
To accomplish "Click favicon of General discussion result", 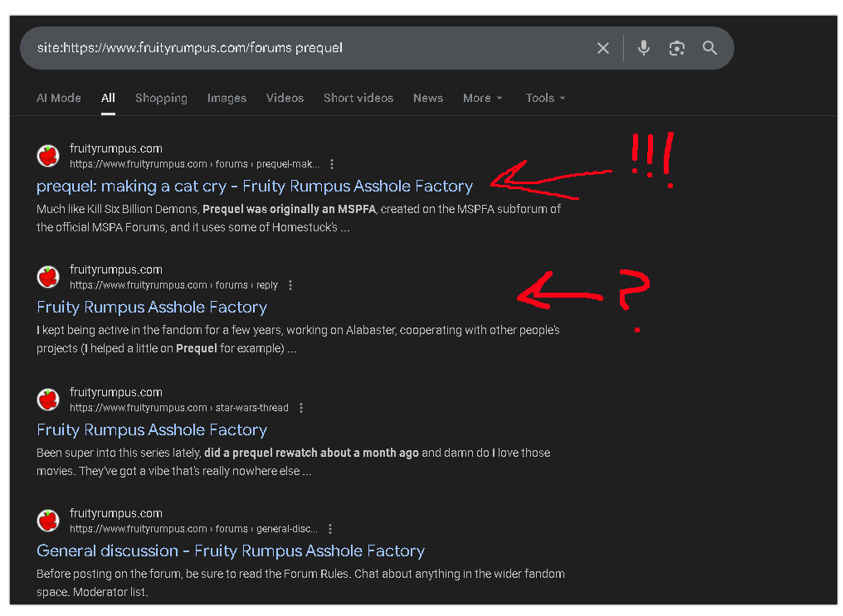I will (48, 521).
